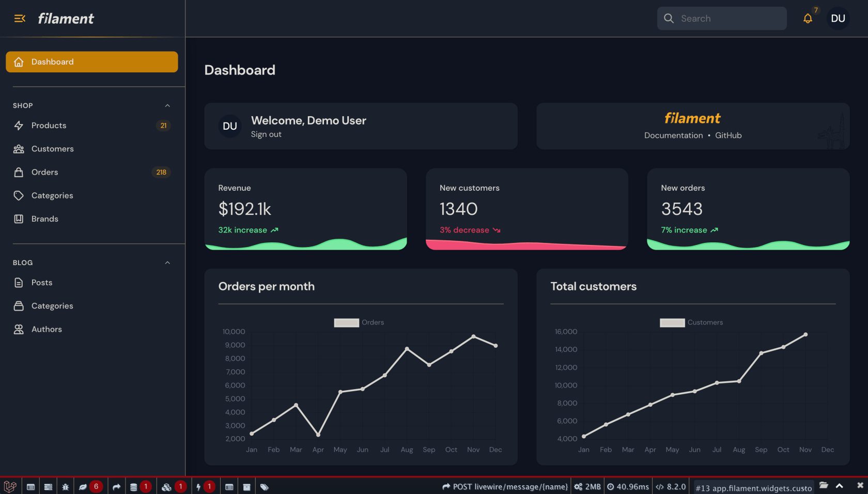Open Authors in the sidebar

92,329
